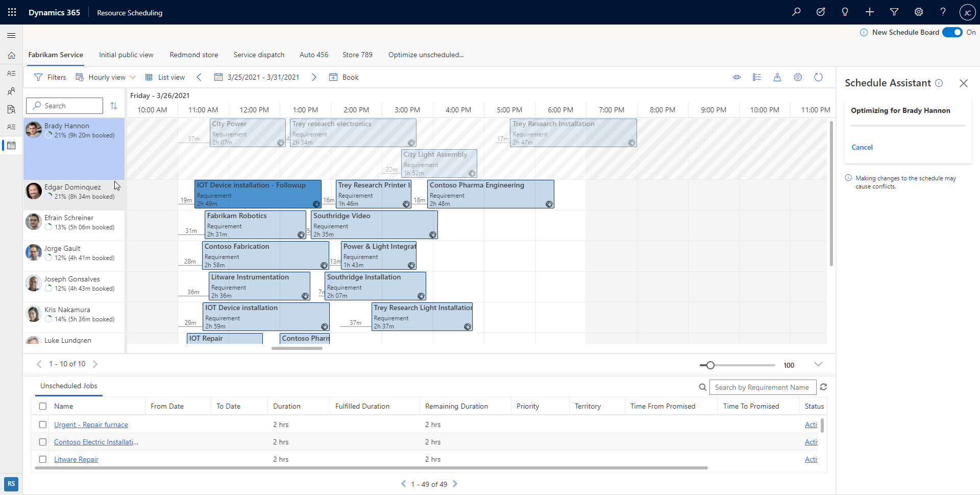Click the New Schedule Board info icon
This screenshot has height=495, width=980.
point(864,32)
